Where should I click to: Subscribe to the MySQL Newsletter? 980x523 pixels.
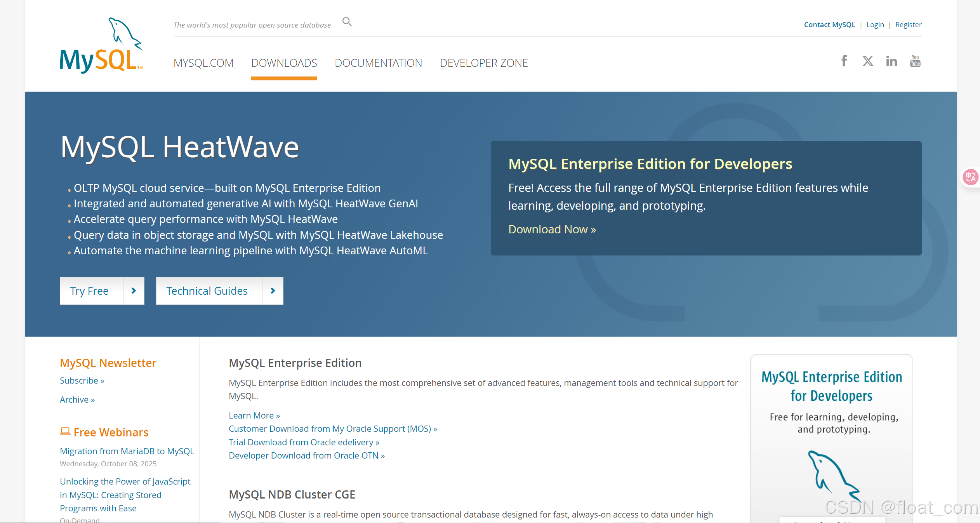[x=82, y=381]
